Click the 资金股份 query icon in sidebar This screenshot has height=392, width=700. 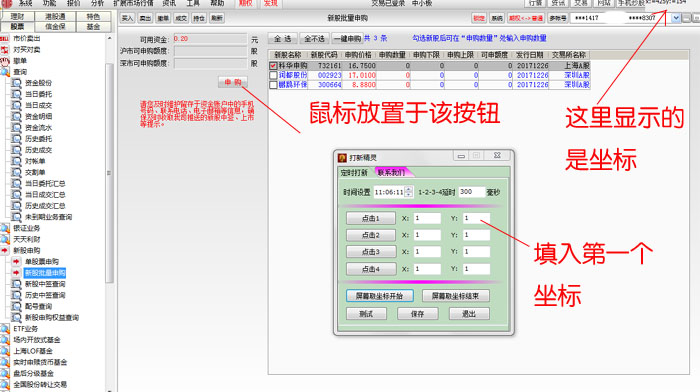17,83
